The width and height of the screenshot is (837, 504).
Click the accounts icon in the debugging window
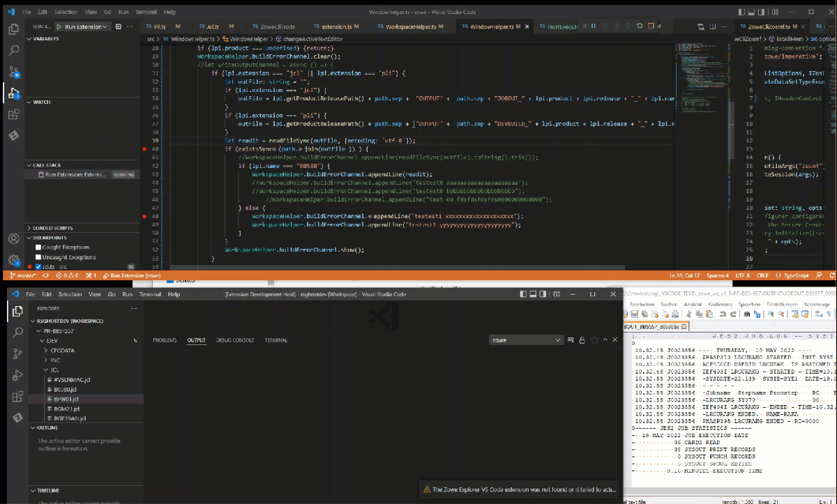tap(13, 238)
